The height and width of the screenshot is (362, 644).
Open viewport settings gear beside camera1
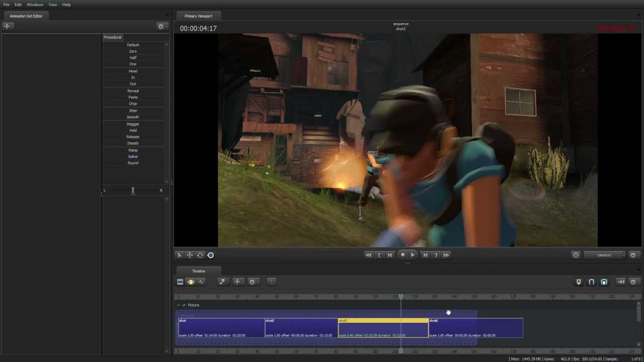point(633,255)
